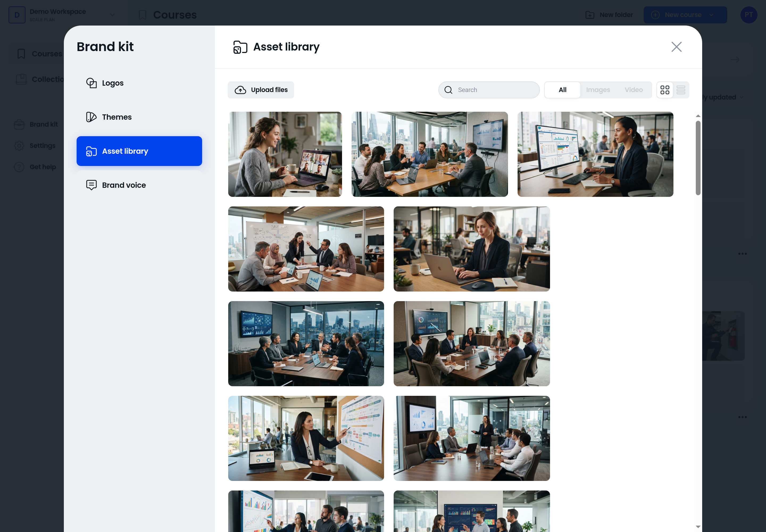The image size is (766, 532).
Task: Select woman on video call thumbnail
Action: 285,154
